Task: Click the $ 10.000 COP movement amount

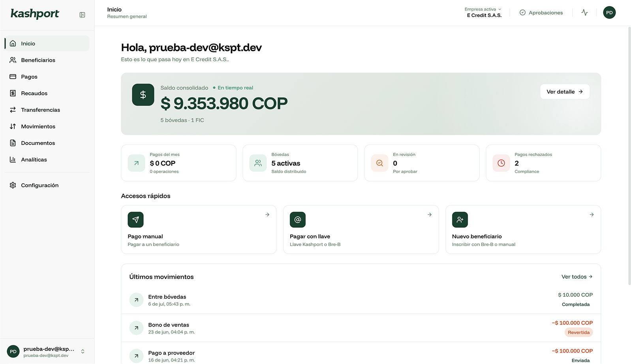Action: click(x=575, y=295)
